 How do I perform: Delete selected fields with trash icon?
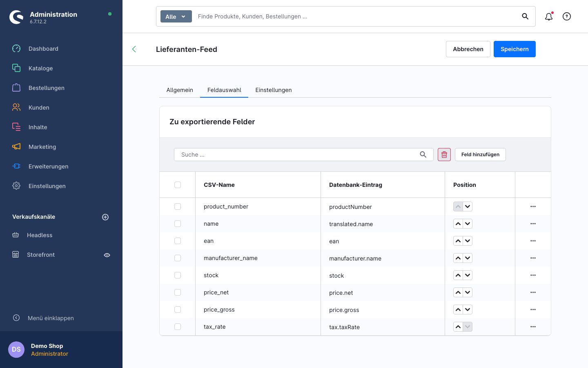tap(444, 155)
